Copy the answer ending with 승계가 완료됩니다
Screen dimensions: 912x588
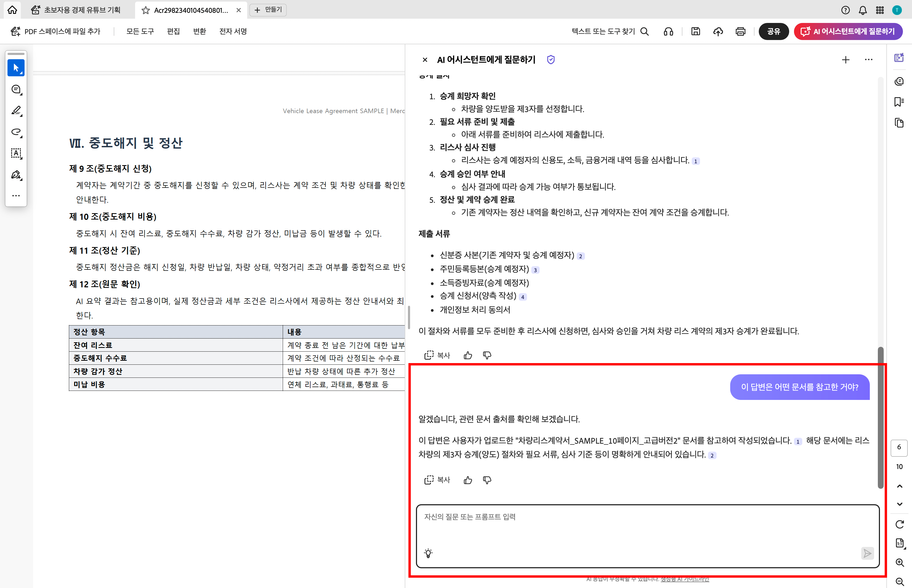tap(437, 355)
